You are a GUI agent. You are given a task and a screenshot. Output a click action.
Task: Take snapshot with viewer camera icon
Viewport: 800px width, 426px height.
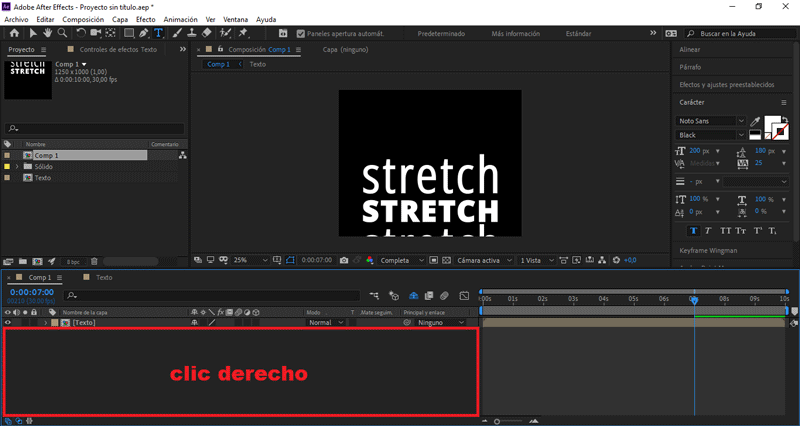pyautogui.click(x=344, y=260)
